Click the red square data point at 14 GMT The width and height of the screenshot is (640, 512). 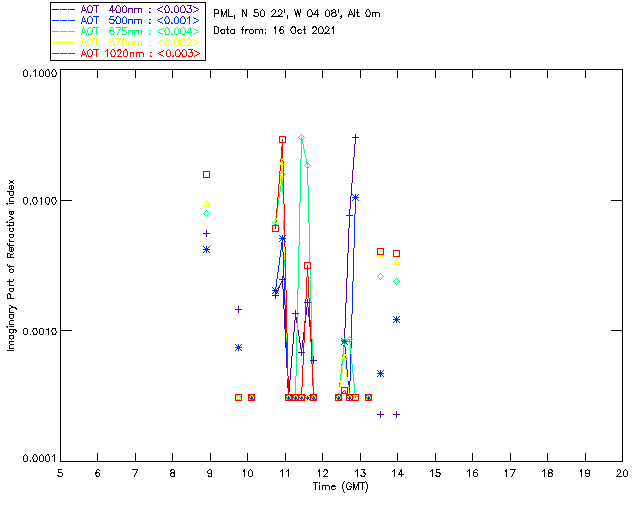[396, 254]
